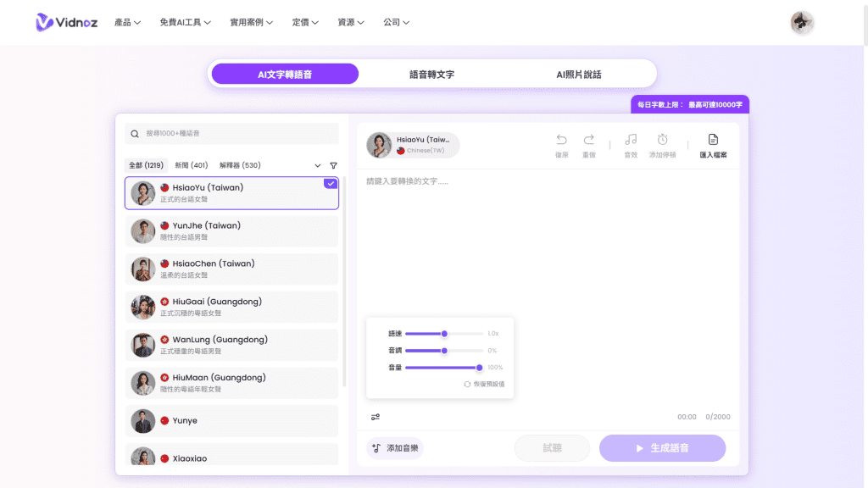The image size is (868, 488).
Task: Expand the 免費AI工具 menu
Action: point(185,23)
